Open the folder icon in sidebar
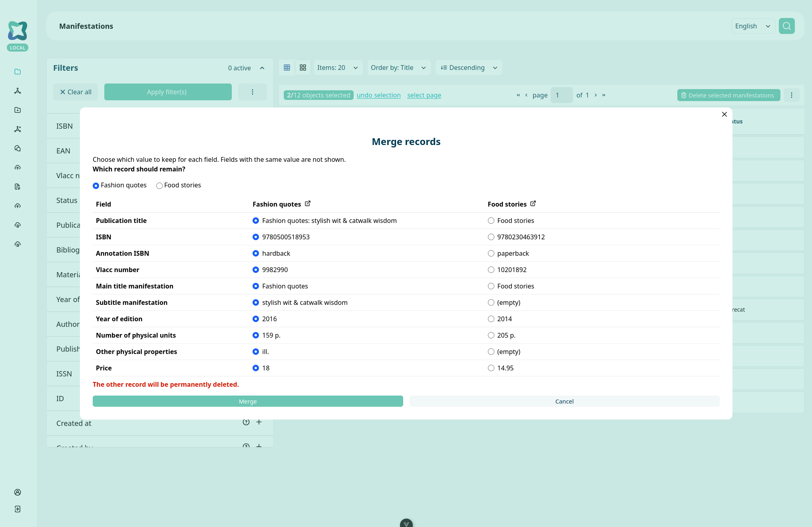The height and width of the screenshot is (527, 812). point(18,72)
